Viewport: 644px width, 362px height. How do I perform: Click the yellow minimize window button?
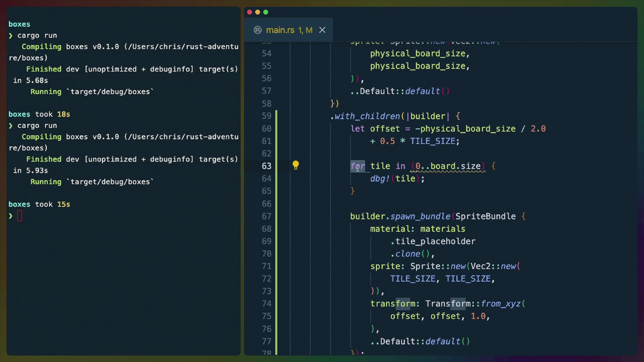tap(258, 12)
